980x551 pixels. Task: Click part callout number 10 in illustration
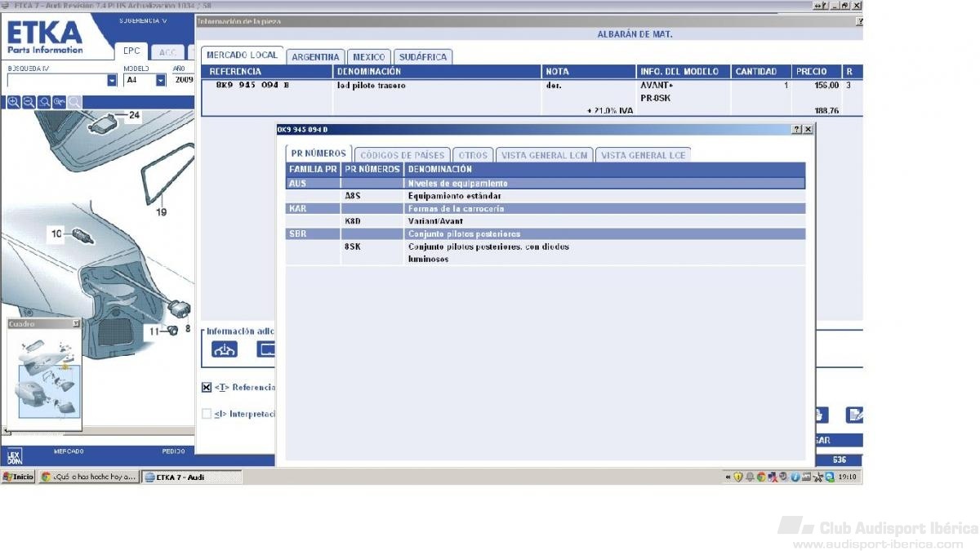point(56,234)
